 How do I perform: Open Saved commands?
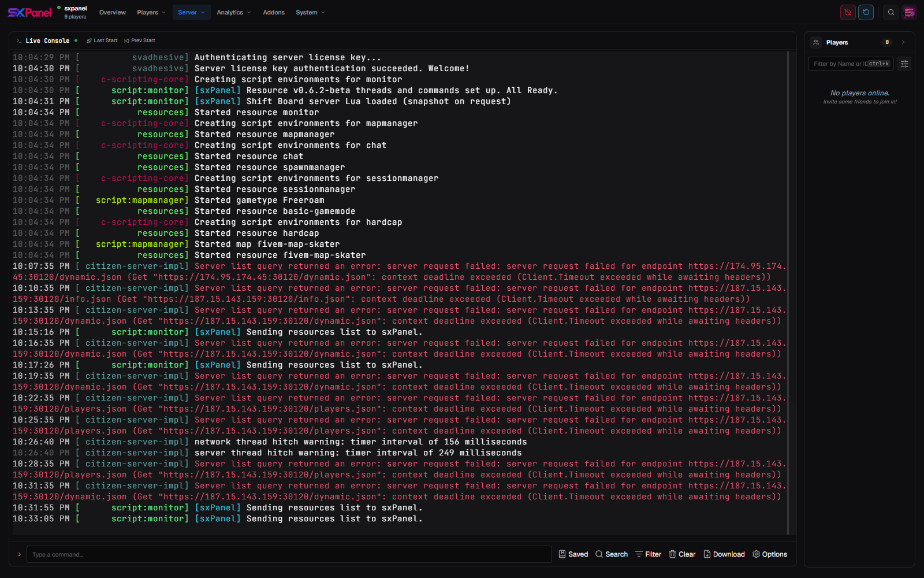point(573,554)
